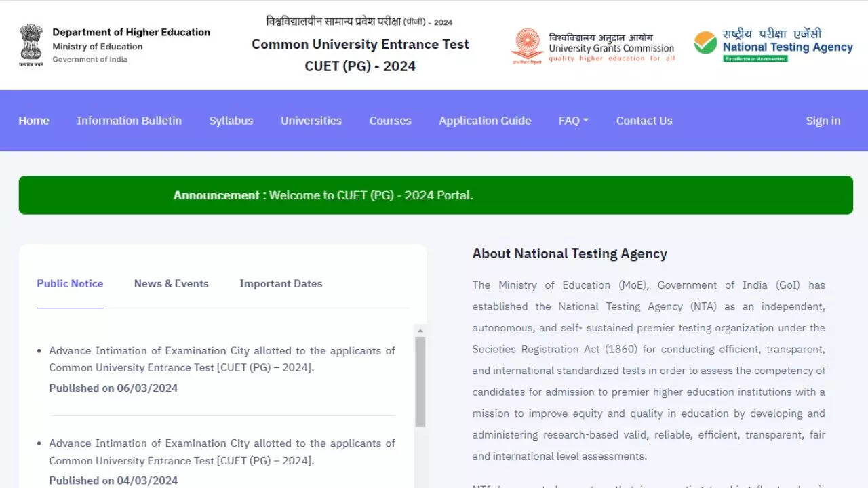Click the Sign in link

click(823, 121)
